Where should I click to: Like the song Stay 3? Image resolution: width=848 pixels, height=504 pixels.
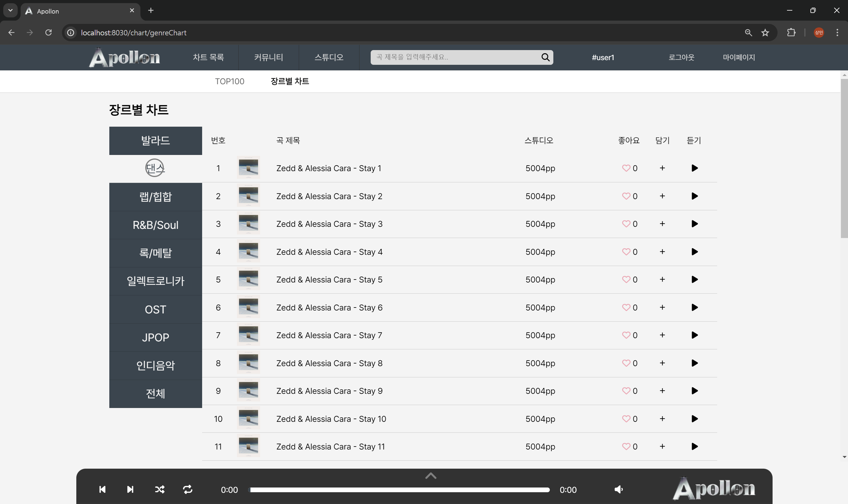(x=626, y=224)
